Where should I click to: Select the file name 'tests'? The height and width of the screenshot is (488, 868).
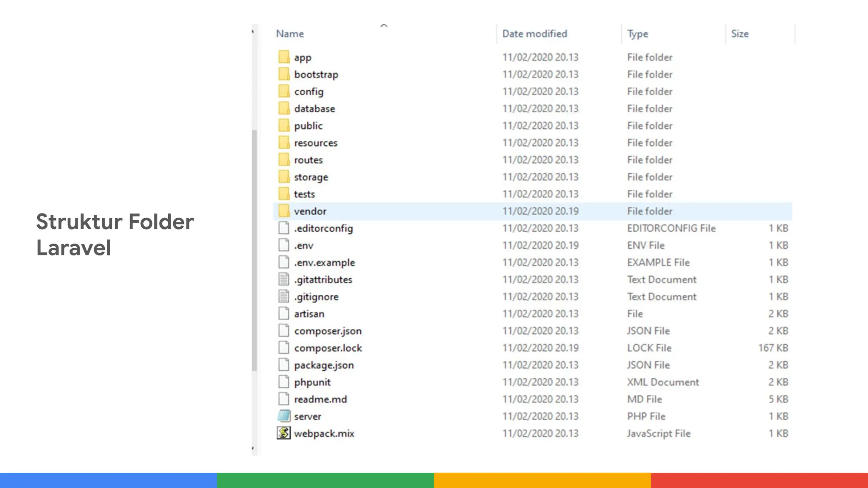pos(304,194)
